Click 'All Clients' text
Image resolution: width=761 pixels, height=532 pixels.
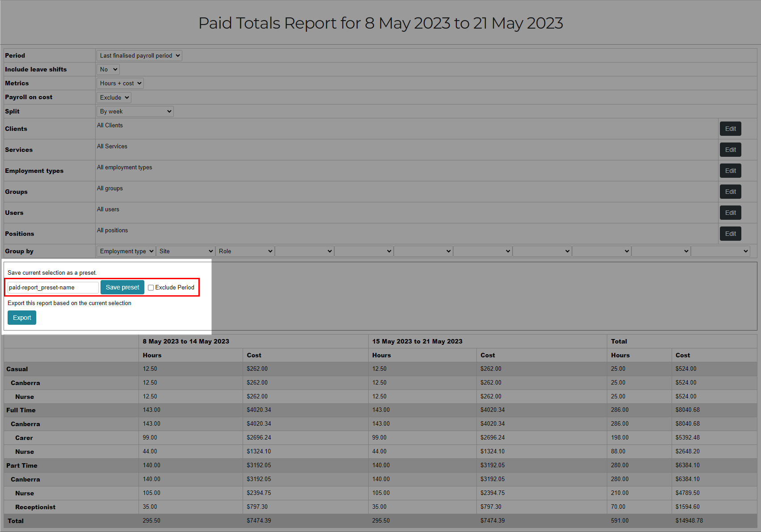[110, 125]
